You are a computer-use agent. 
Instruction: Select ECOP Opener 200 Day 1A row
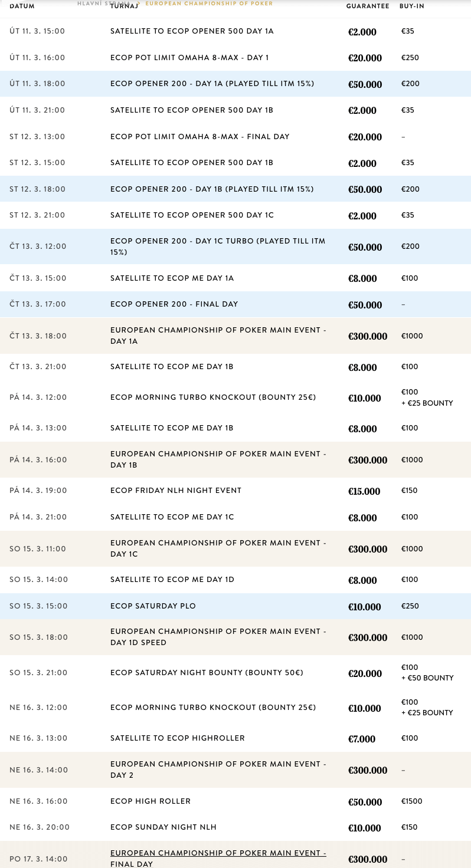coord(235,84)
